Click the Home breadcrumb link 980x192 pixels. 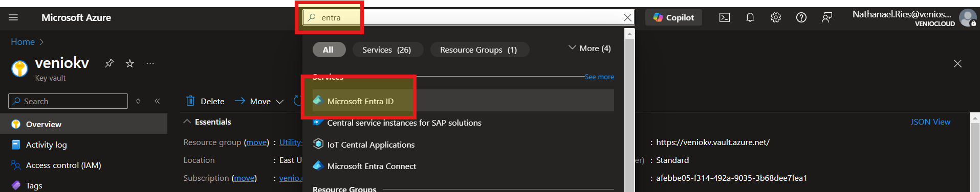click(23, 42)
